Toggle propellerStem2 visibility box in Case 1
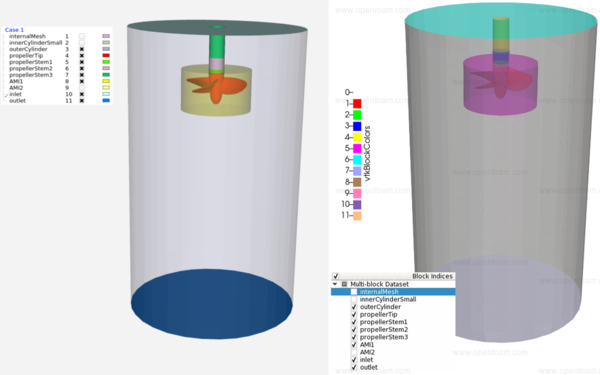 pos(82,68)
